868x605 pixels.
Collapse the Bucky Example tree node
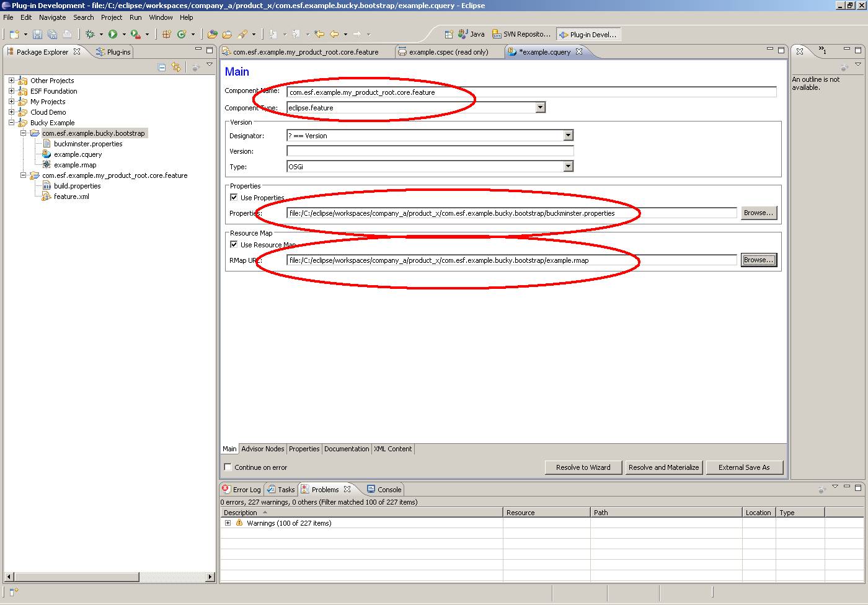(x=11, y=122)
